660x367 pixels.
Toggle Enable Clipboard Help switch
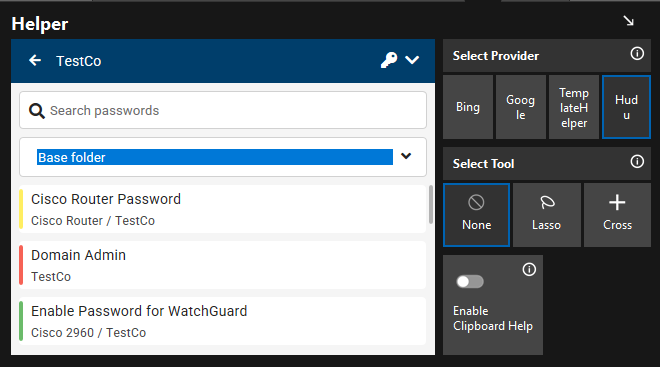[x=470, y=282]
